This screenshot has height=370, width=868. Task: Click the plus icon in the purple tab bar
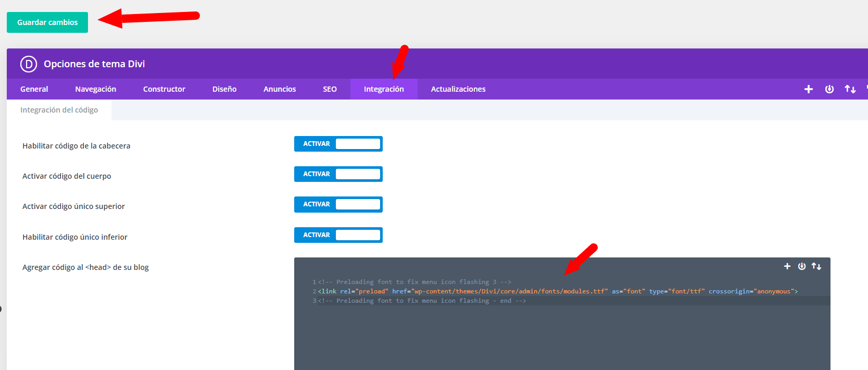pyautogui.click(x=809, y=89)
